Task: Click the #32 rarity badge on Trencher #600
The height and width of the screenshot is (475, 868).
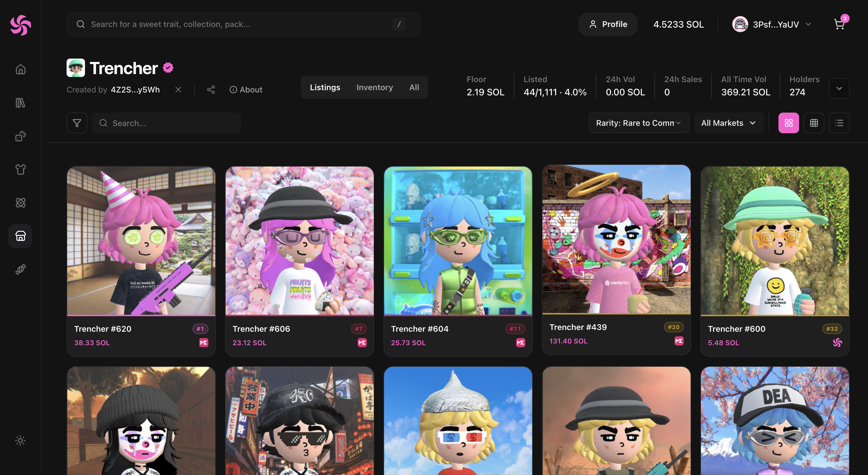Action: coord(832,329)
